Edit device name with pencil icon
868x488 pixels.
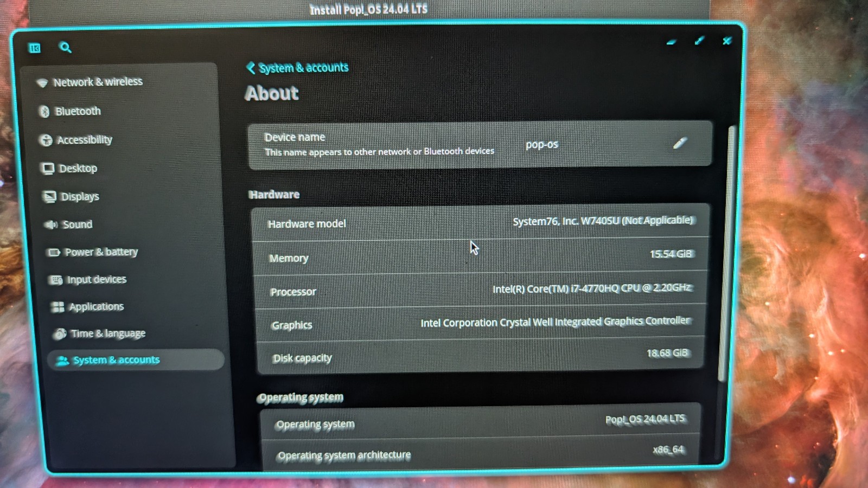(680, 143)
